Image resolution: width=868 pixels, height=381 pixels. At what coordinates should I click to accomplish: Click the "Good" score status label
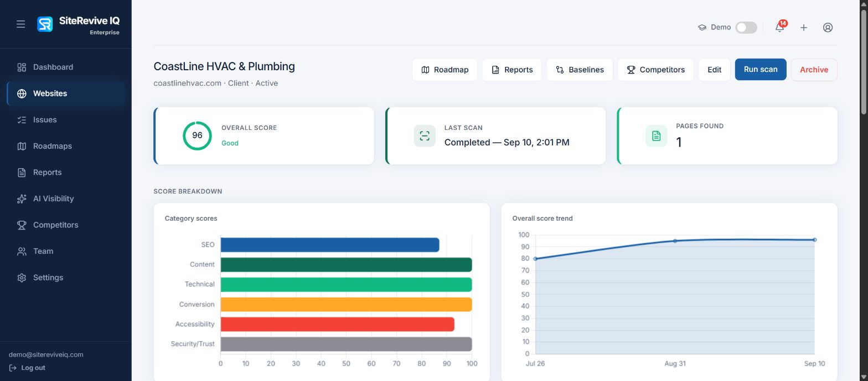[230, 143]
